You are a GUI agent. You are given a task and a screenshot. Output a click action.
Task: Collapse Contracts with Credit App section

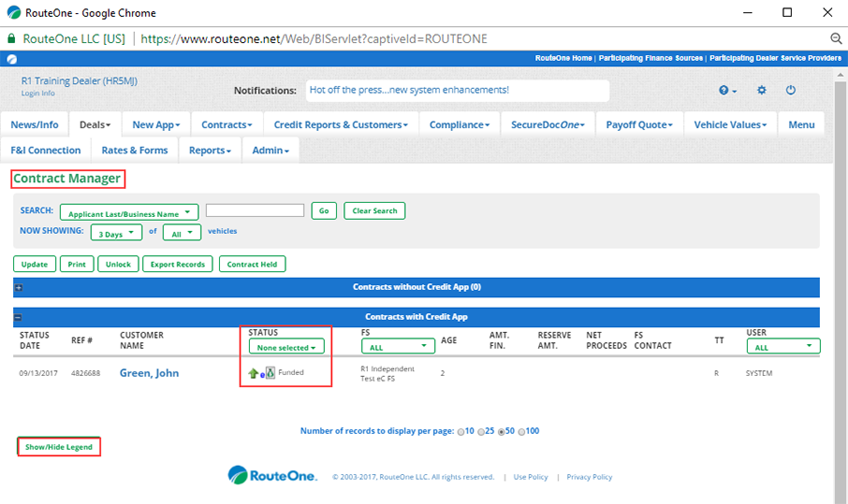point(18,318)
